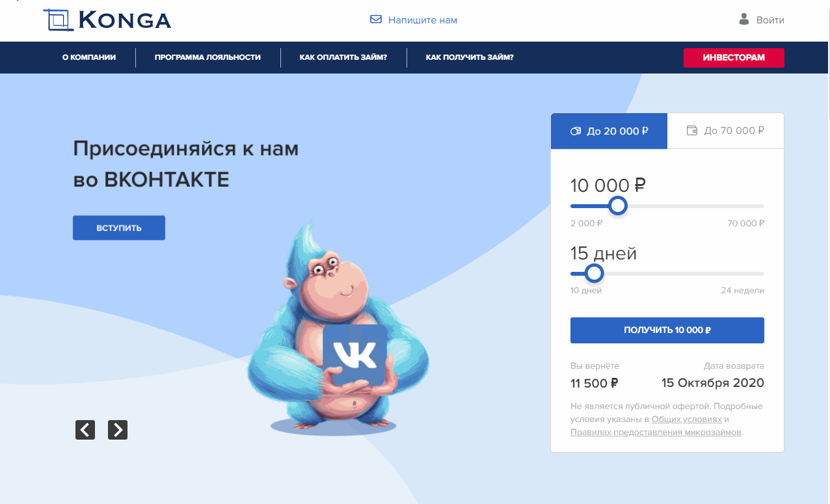Viewport: 830px width, 504px height.
Task: Switch to the До 70 000 ₽ tab
Action: pyautogui.click(x=725, y=131)
